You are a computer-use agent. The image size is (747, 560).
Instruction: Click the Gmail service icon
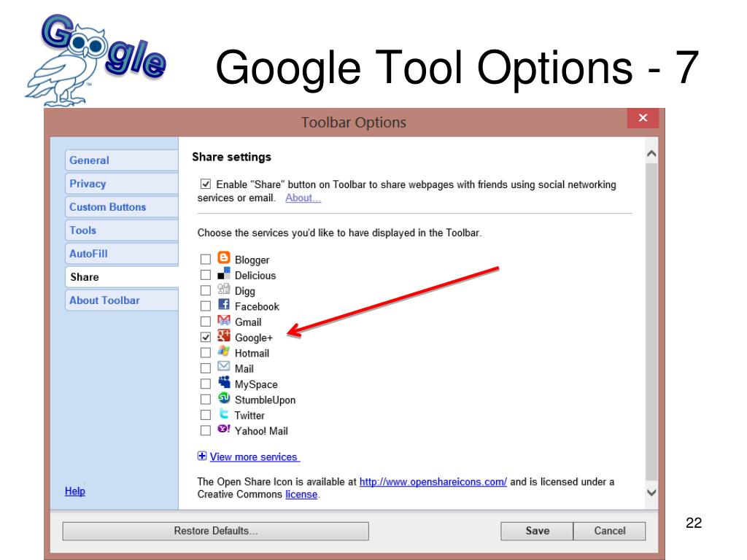[223, 320]
